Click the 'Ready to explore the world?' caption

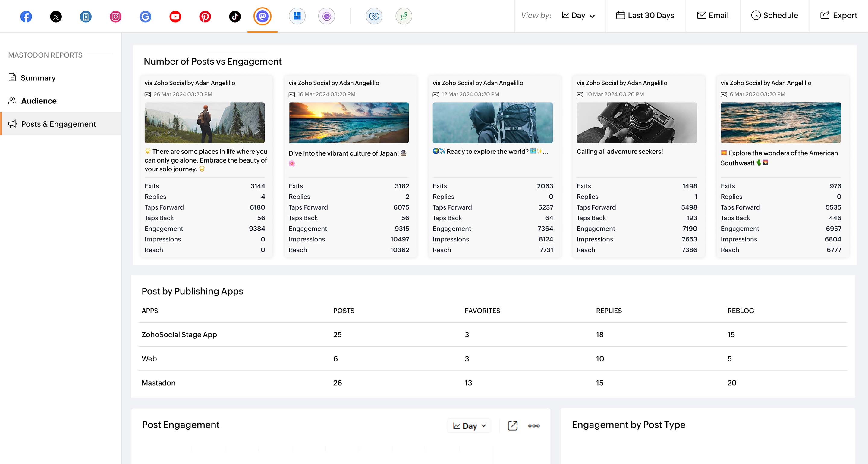point(490,152)
